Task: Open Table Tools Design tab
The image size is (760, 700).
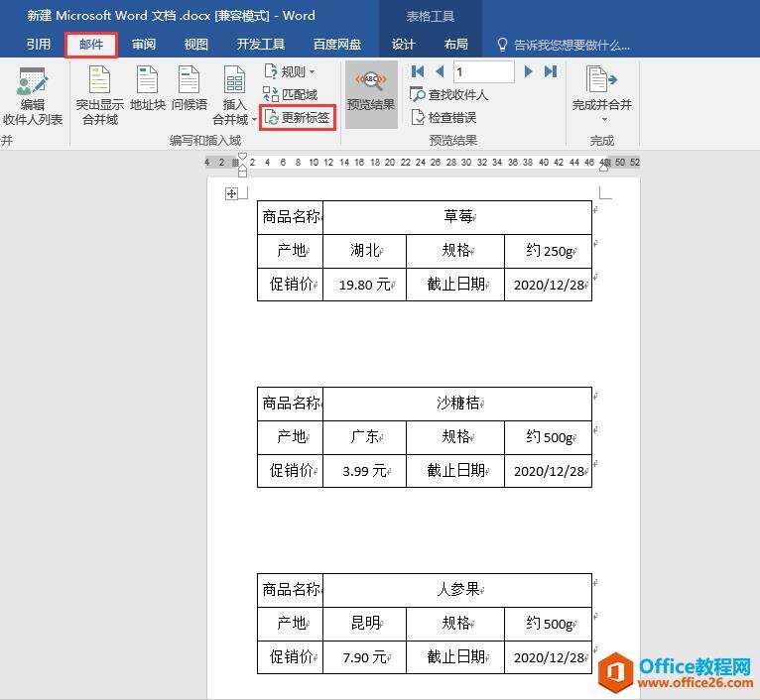Action: [403, 45]
